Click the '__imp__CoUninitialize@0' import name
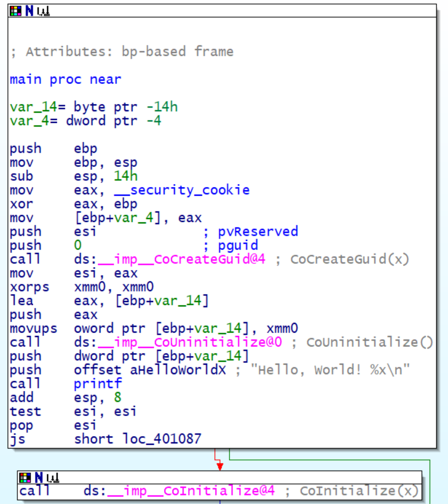Viewport: 448px width, 504px height. point(190,342)
